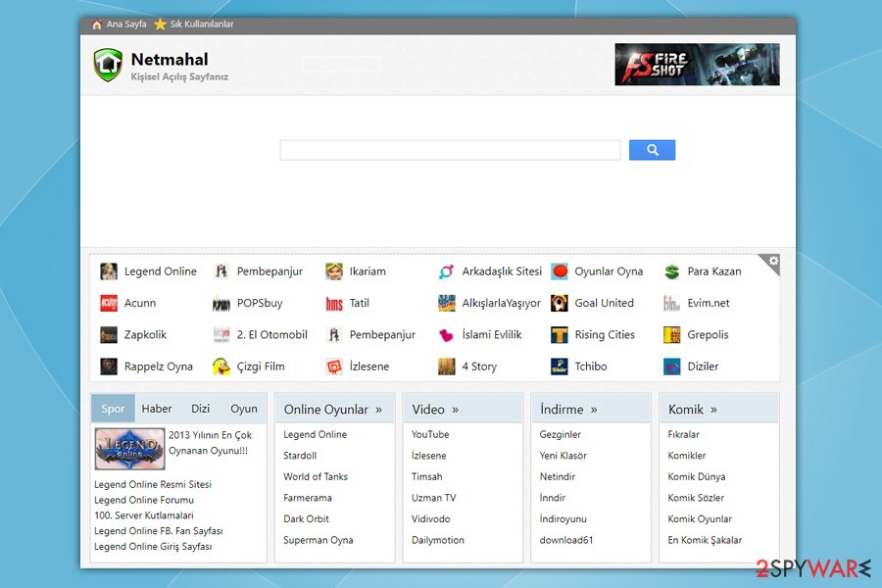Click the Legend Online game thumbnail
The height and width of the screenshot is (588, 882).
coord(130,449)
